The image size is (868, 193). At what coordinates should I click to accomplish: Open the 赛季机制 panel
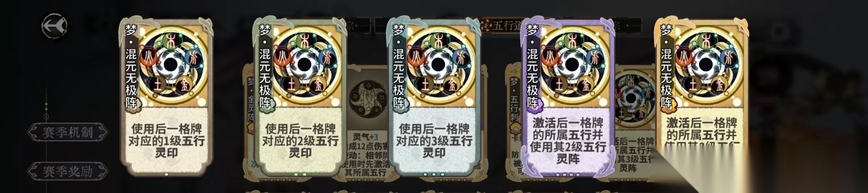(x=68, y=132)
